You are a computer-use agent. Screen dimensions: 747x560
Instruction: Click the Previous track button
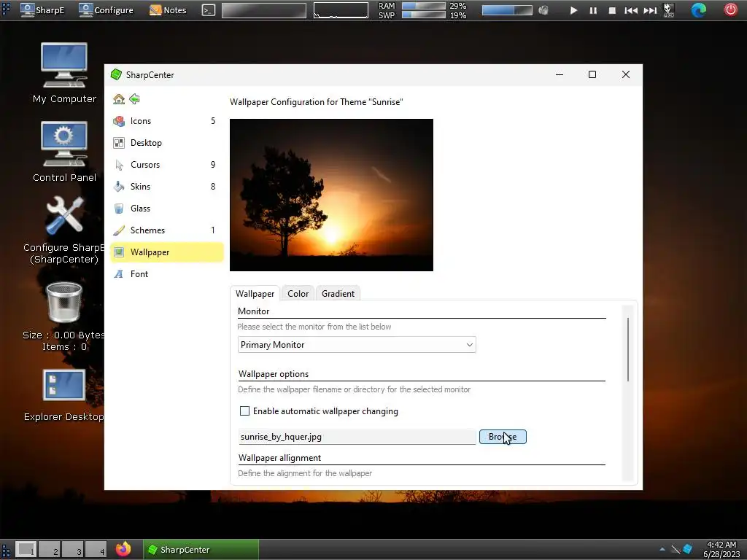click(631, 10)
